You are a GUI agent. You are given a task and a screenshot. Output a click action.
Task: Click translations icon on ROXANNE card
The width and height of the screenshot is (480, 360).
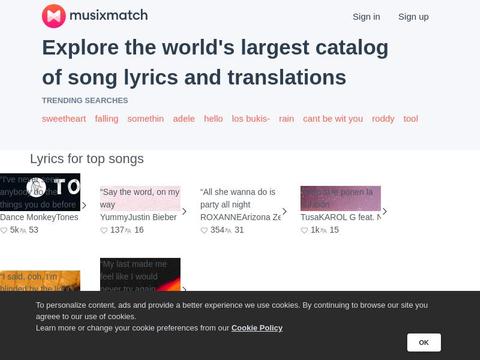pos(228,231)
